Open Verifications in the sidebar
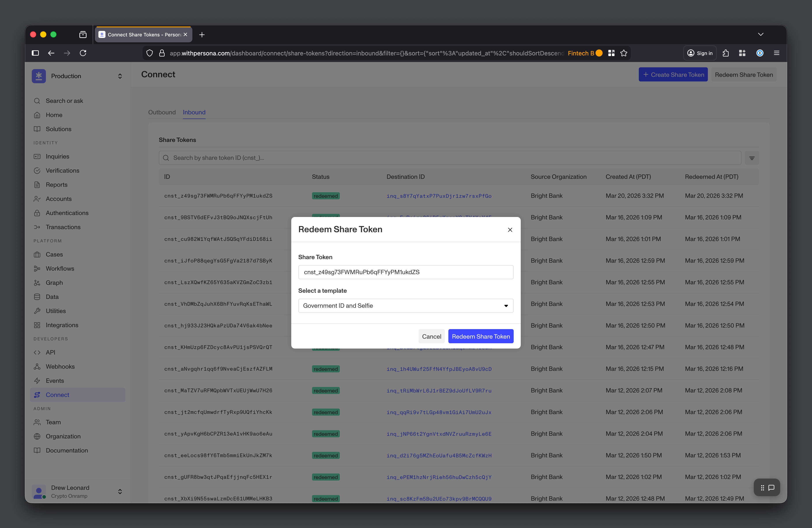The height and width of the screenshot is (528, 812). 62,171
